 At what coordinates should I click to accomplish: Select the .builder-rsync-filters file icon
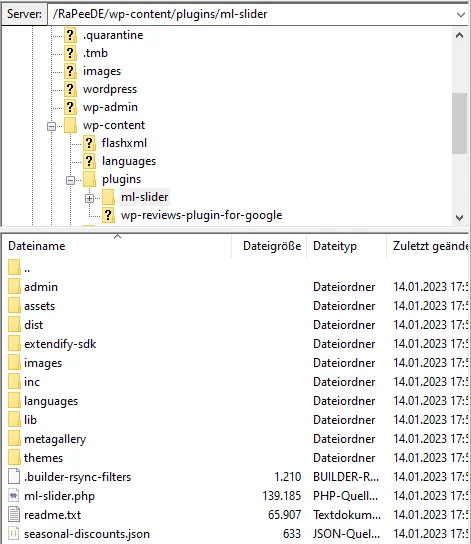(14, 476)
